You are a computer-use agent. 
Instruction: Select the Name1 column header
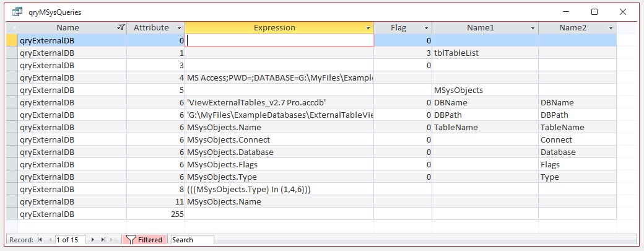click(480, 28)
